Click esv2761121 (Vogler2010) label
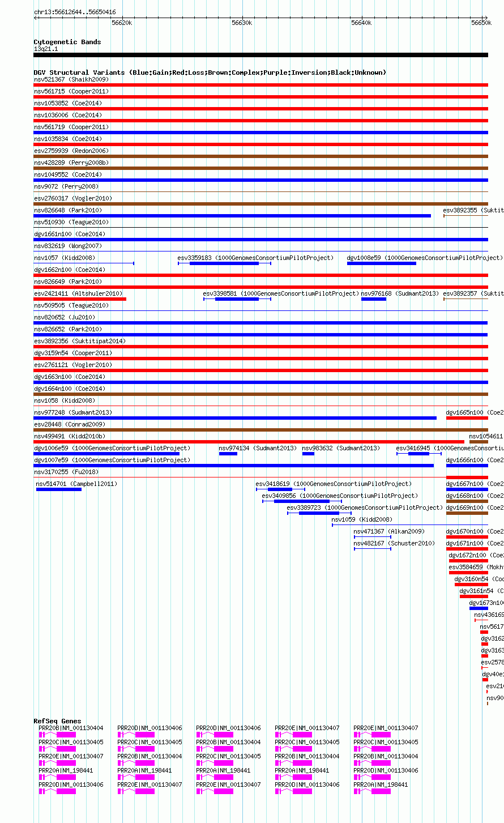This screenshot has width=504, height=823. click(73, 365)
